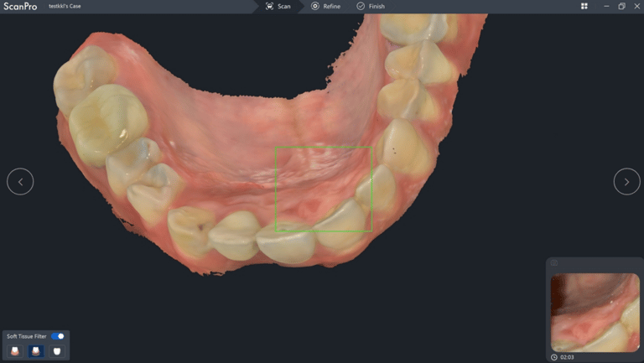Select the highlighted middle soft tissue filter mode
644x363 pixels.
[x=37, y=351]
